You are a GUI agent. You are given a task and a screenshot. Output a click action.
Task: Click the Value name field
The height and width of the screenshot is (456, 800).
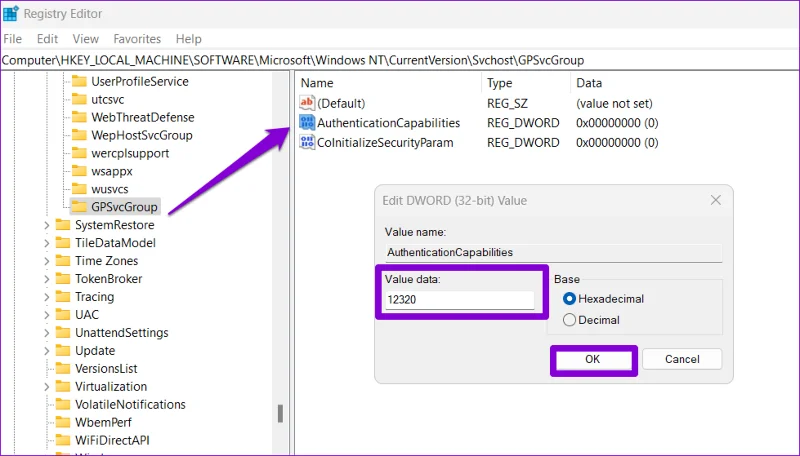tap(554, 252)
